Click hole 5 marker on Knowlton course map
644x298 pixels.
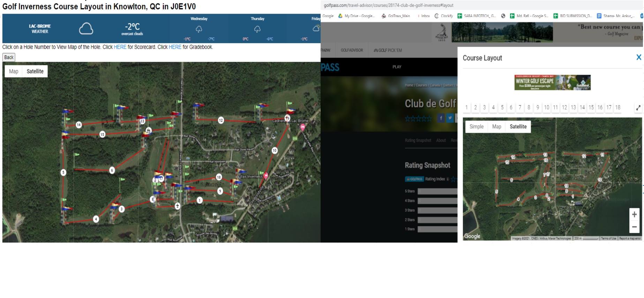63,172
